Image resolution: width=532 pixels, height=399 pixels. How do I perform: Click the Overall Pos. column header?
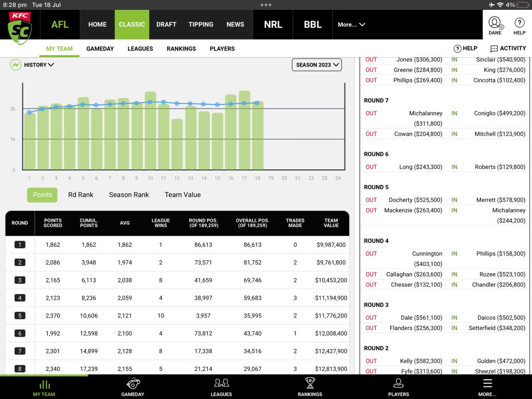[252, 223]
